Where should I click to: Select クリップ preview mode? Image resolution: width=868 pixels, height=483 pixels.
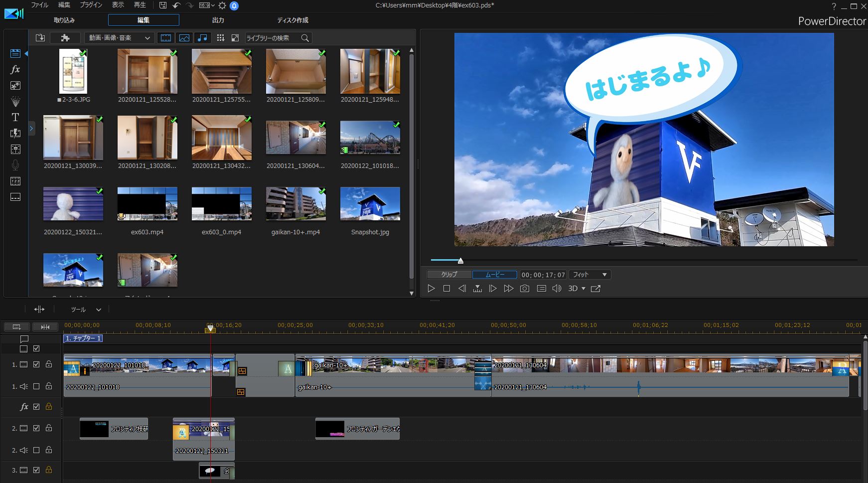(x=449, y=275)
